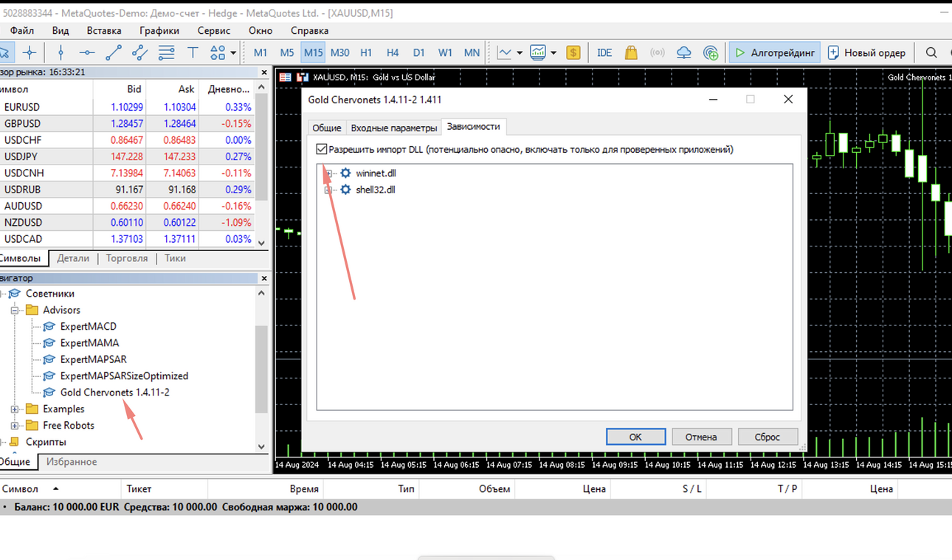This screenshot has height=560, width=952.
Task: Switch chart to M30 timeframe
Action: (x=340, y=52)
